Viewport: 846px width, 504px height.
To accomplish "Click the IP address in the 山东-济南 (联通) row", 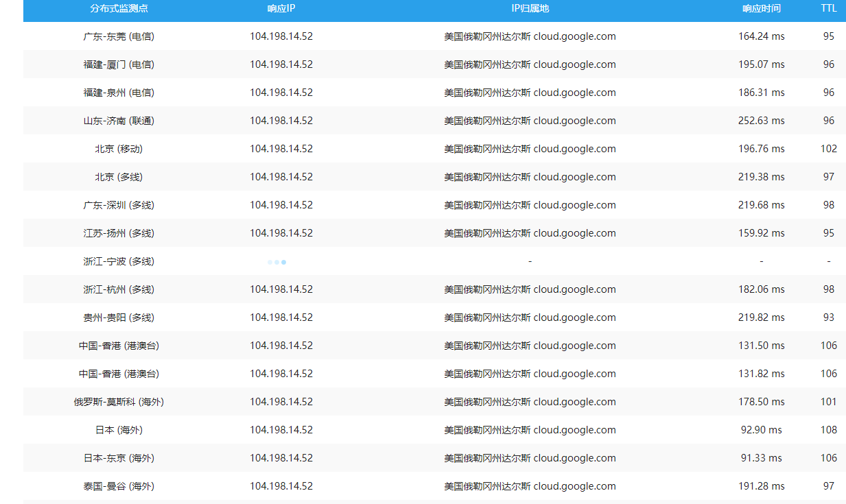I will pos(281,121).
